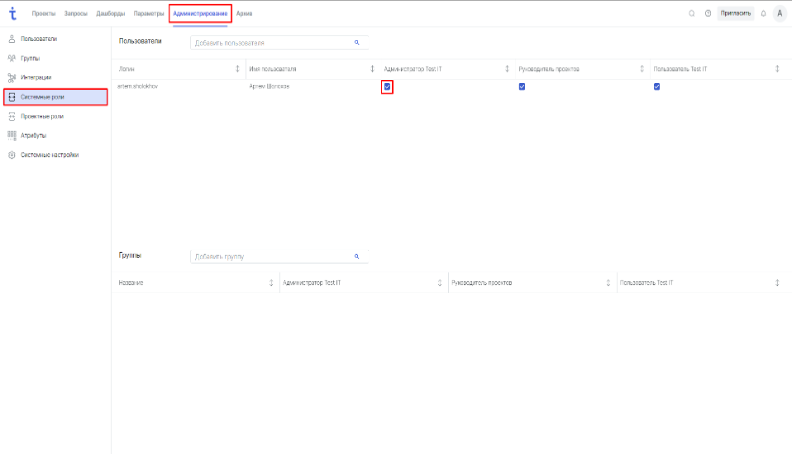
Task: Click the Пригласить button
Action: pos(735,14)
